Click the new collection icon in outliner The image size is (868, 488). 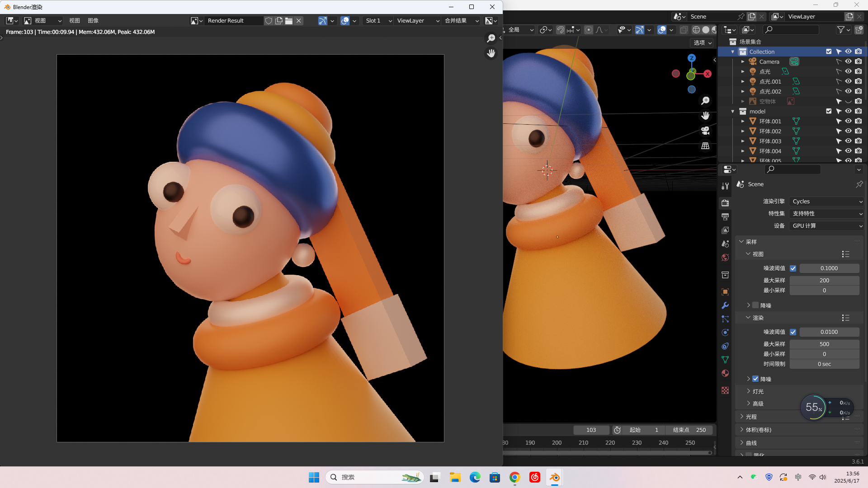click(859, 30)
